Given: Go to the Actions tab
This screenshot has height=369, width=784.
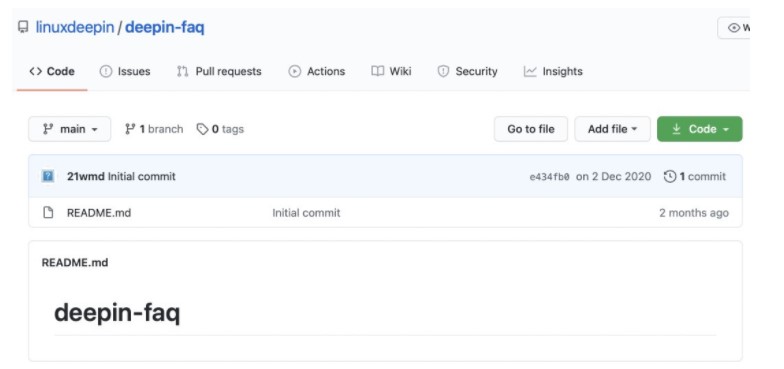Looking at the screenshot, I should [316, 72].
